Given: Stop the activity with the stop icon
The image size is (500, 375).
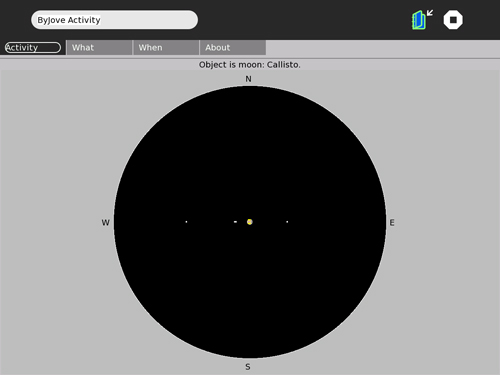Looking at the screenshot, I should click(x=453, y=20).
